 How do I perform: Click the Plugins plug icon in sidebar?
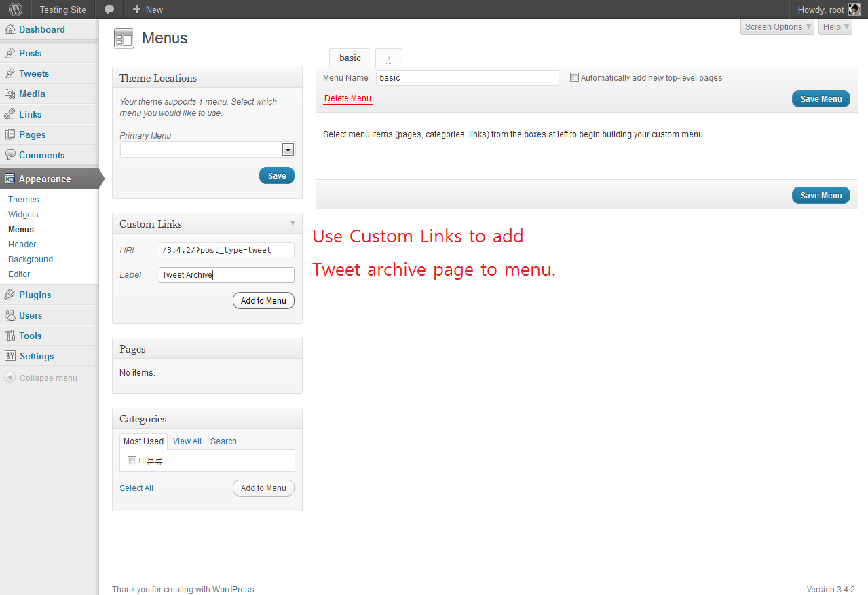(x=10, y=295)
